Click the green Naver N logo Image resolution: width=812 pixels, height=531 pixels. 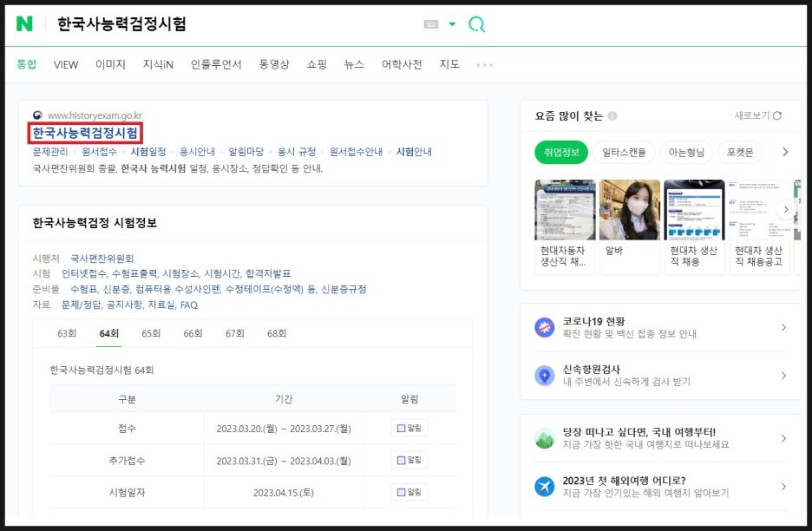coord(24,23)
